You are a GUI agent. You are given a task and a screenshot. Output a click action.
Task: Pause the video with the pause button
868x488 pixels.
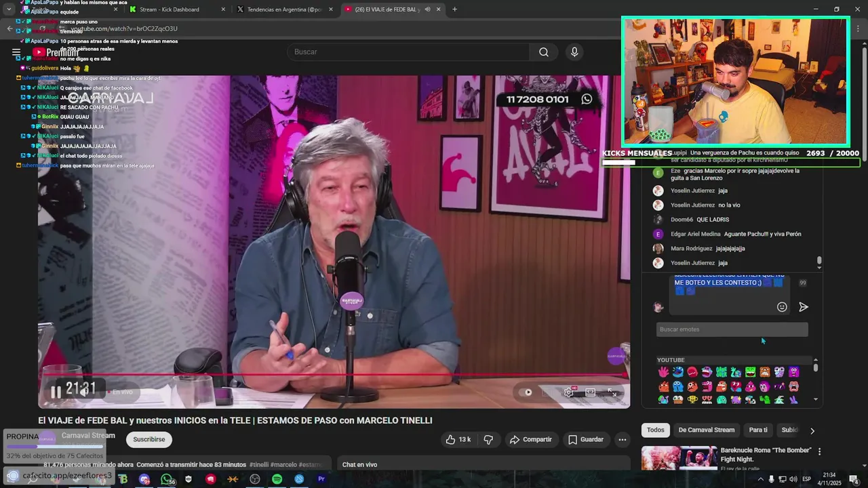(x=56, y=392)
